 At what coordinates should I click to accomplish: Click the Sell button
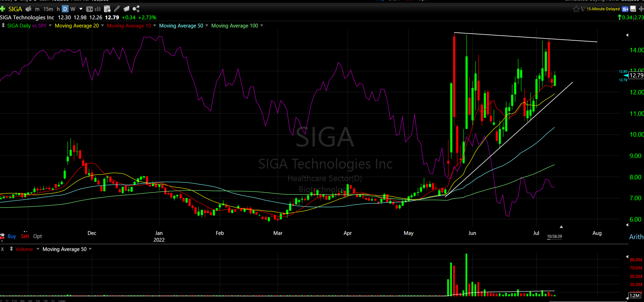click(x=25, y=236)
